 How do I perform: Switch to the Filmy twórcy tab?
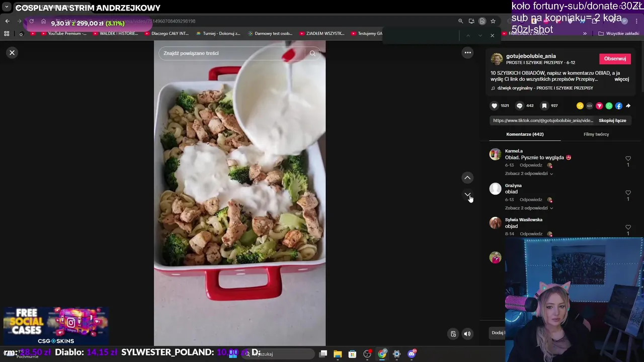[x=596, y=134]
